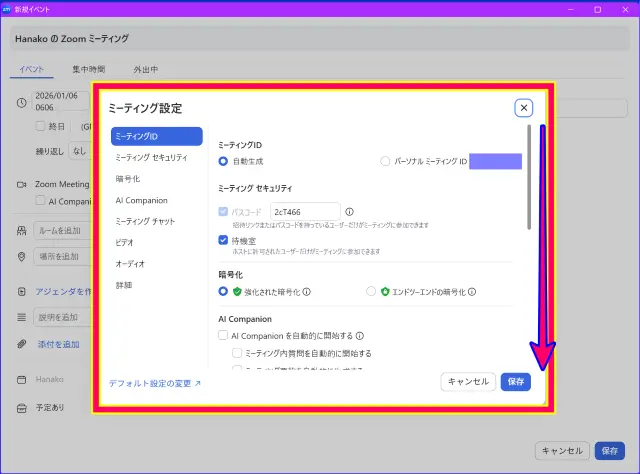The height and width of the screenshot is (474, 640).
Task: Go to 暗号化 sidebar section
Action: click(x=128, y=179)
